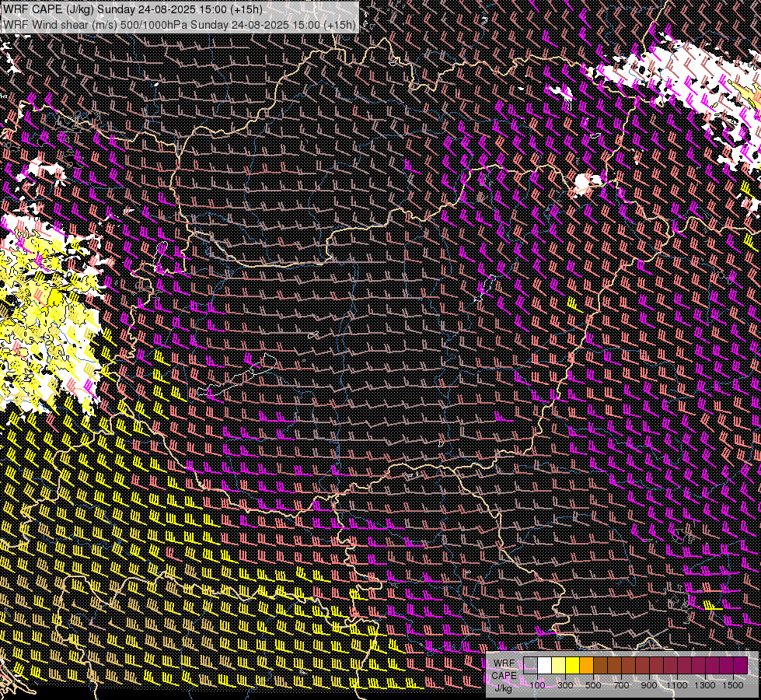Click the white CAPE legend swatch
This screenshot has width=761, height=700.
(545, 666)
